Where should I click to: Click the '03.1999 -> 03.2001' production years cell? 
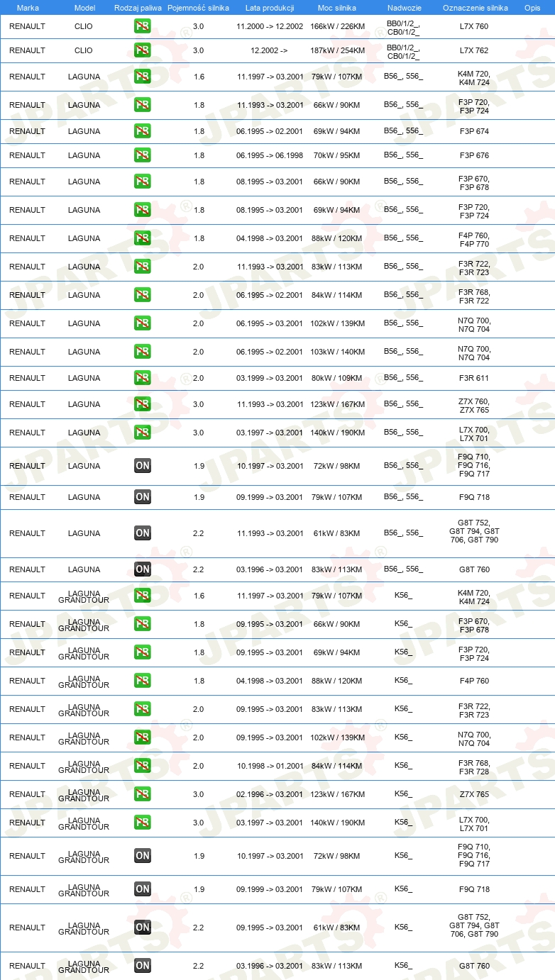pyautogui.click(x=270, y=378)
